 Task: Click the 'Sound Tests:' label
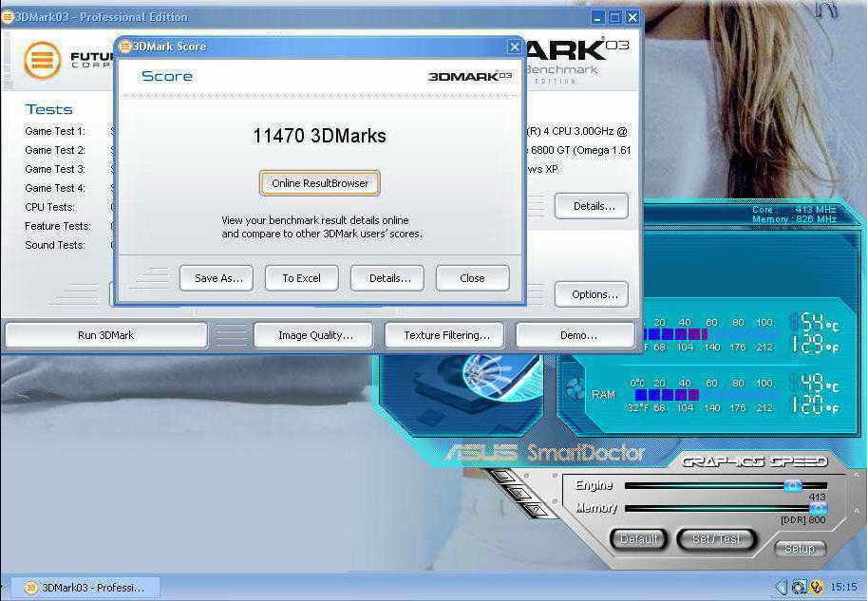(x=55, y=245)
